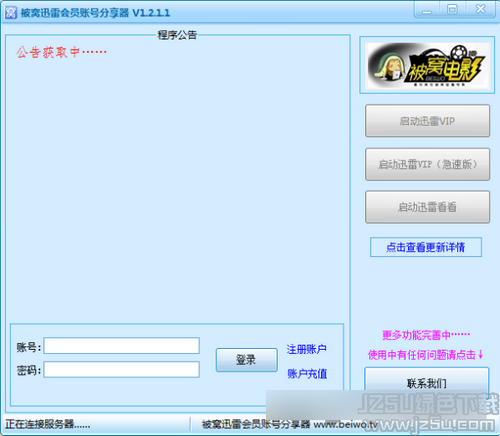
Task: Click the 公告获取中 announcement text
Action: click(61, 52)
